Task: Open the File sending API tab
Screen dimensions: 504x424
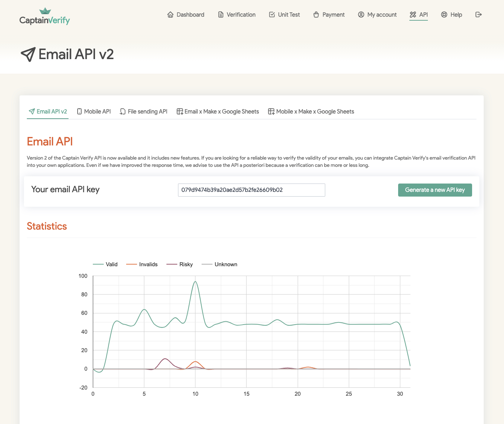Action: coord(144,111)
